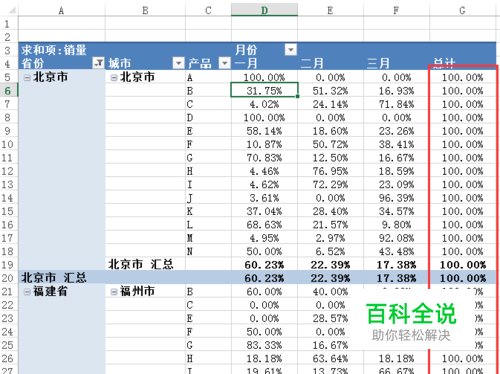The height and width of the screenshot is (374, 500).
Task: Select row 20 header
Action: [x=8, y=278]
